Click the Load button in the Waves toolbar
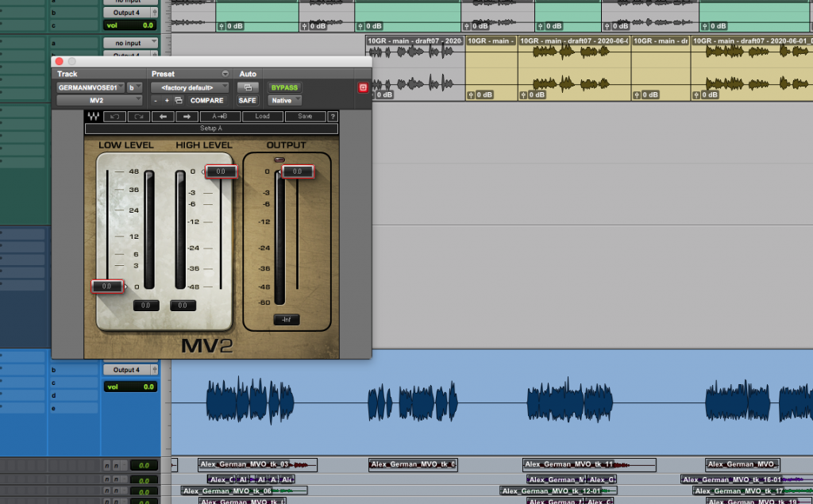 click(x=263, y=116)
